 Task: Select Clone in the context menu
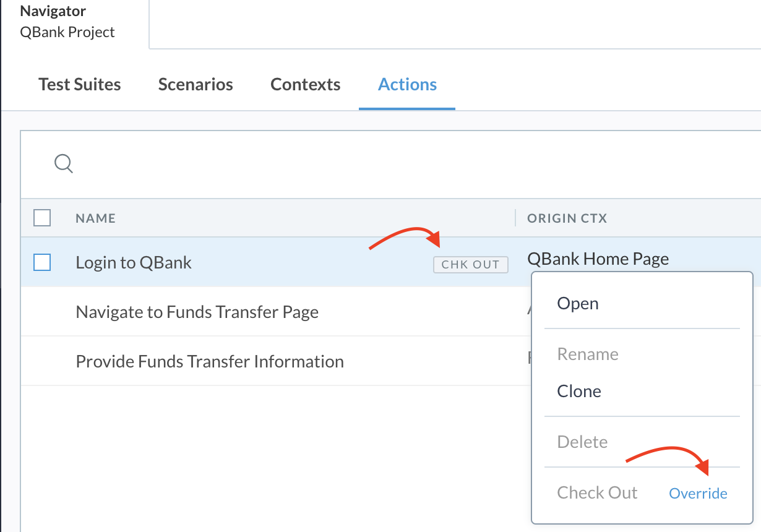point(579,391)
